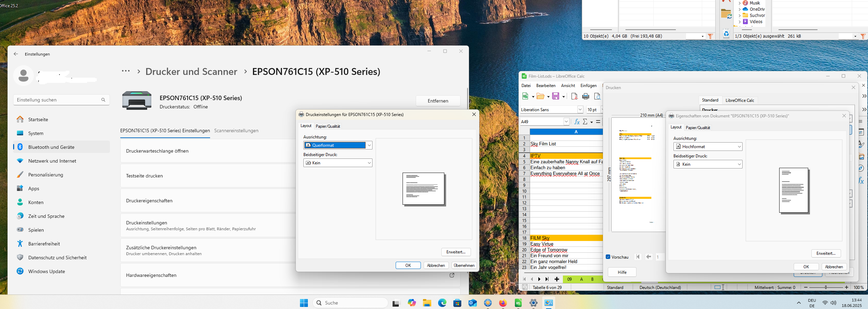Uncheck the Vorschau checkbox in Drucken dialog
The image size is (868, 309).
[x=608, y=257]
